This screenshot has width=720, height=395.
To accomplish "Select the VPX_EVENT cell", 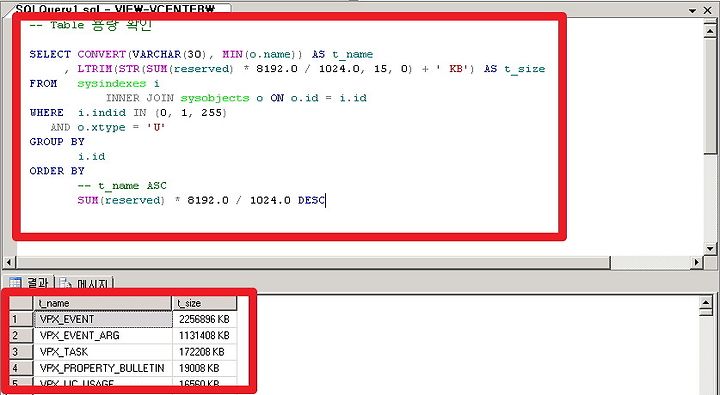I will [103, 319].
